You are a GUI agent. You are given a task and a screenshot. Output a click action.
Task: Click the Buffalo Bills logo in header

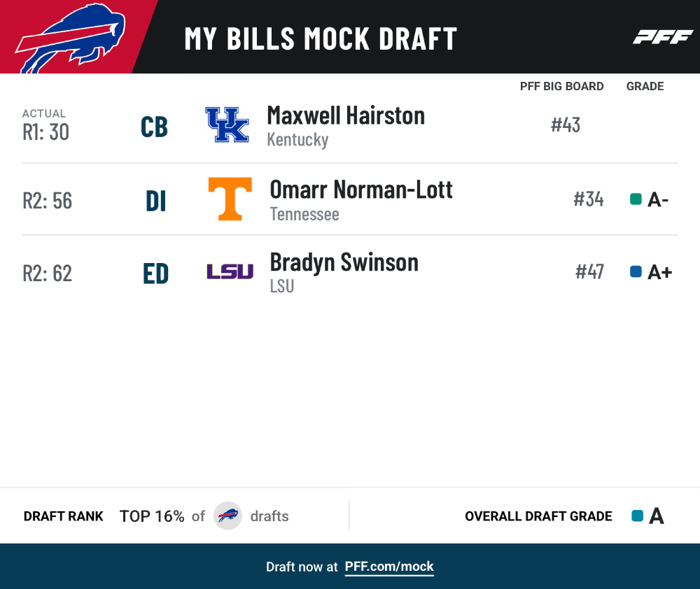(70, 38)
